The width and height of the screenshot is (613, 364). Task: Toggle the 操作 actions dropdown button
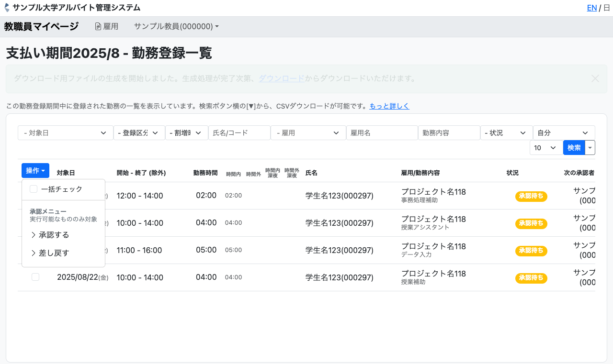(x=35, y=171)
